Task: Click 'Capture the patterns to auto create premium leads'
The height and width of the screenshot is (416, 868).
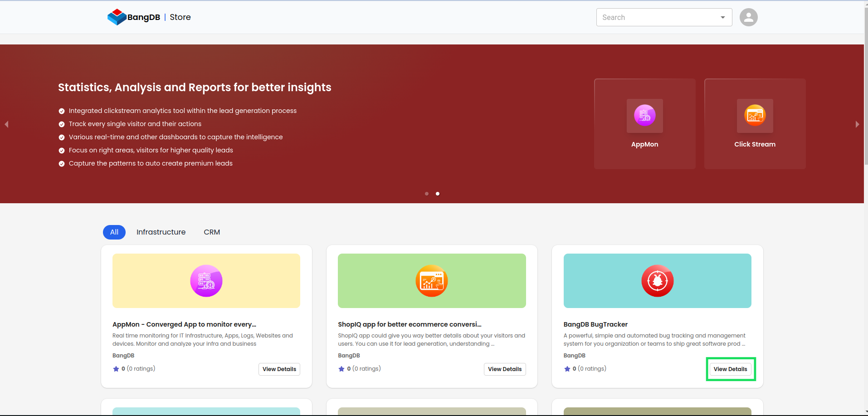Action: (x=151, y=163)
